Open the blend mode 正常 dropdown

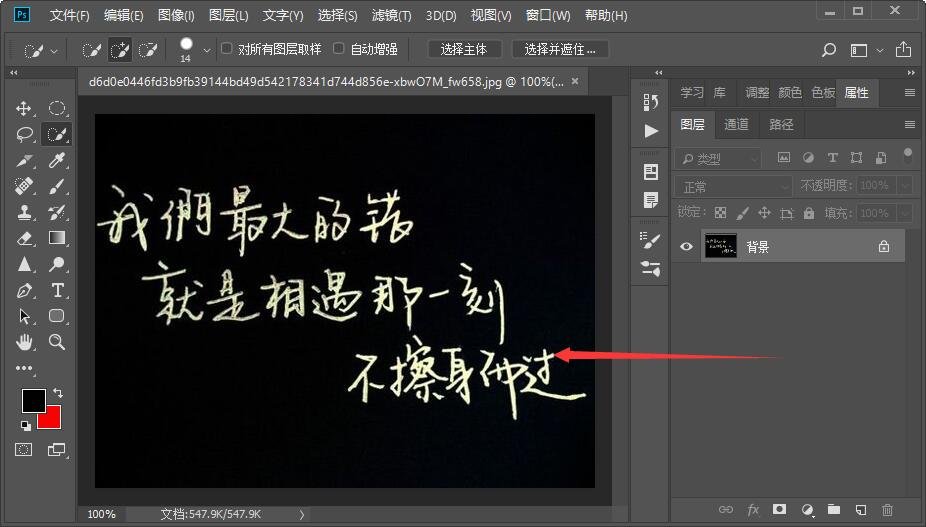pyautogui.click(x=733, y=187)
